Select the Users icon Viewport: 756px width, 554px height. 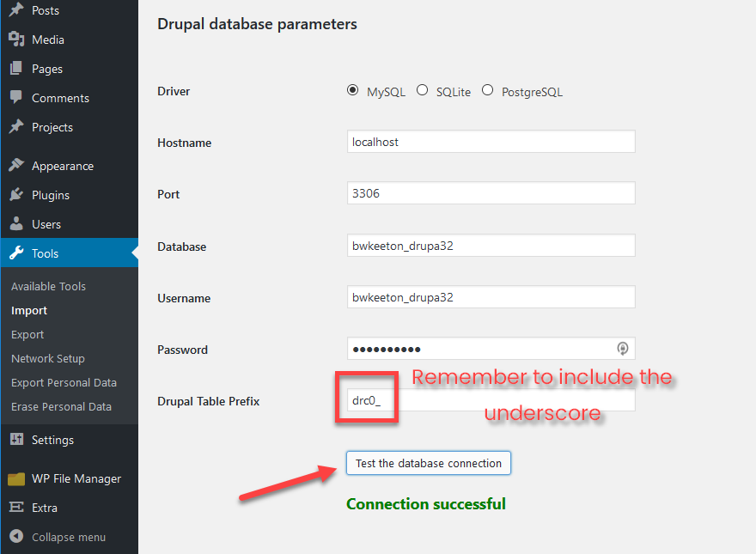pyautogui.click(x=15, y=224)
